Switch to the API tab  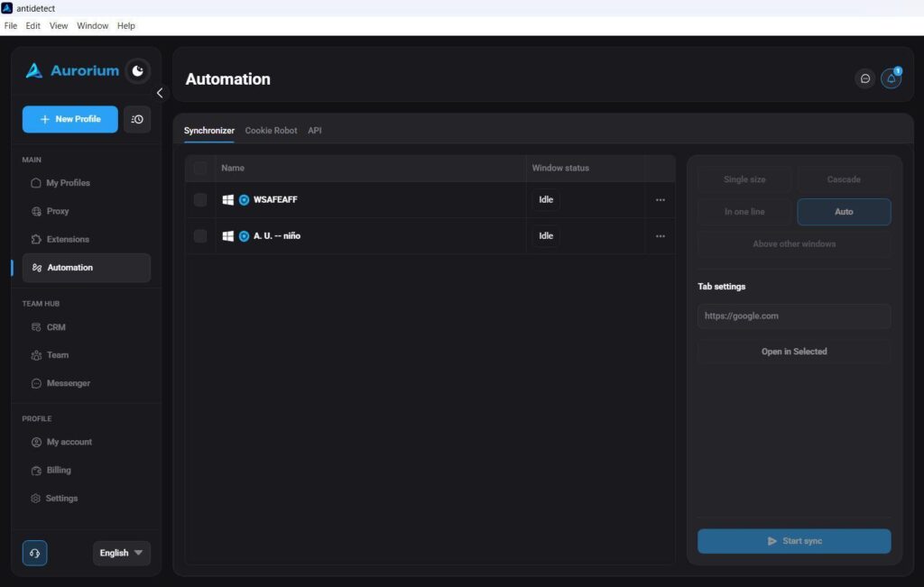click(315, 131)
